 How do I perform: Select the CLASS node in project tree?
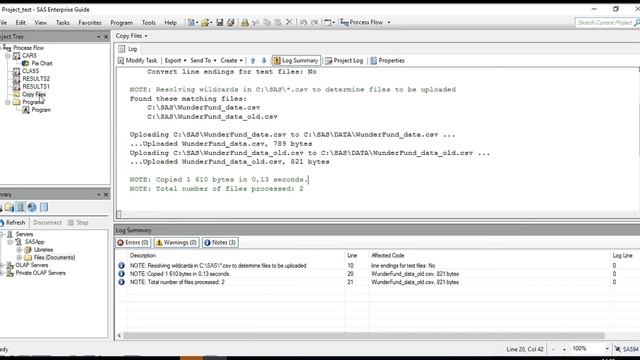point(31,71)
